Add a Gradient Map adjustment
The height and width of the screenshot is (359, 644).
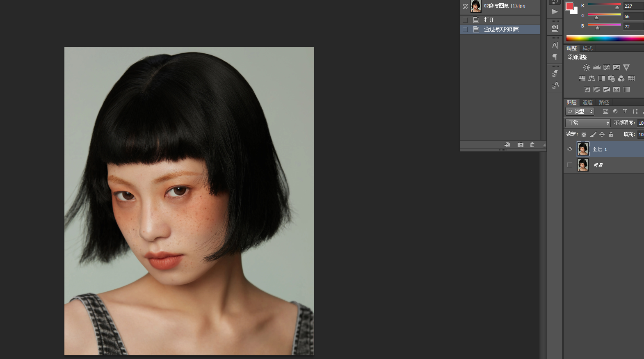[626, 90]
